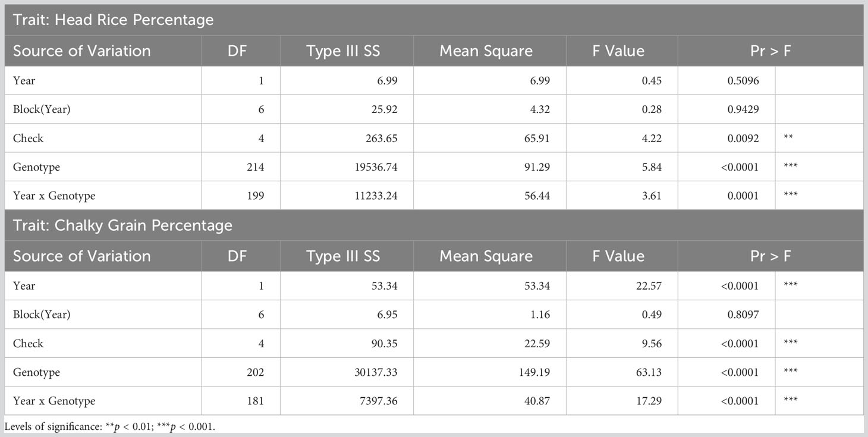
Task: Select the F Value 22.57 cell
Action: 648,286
